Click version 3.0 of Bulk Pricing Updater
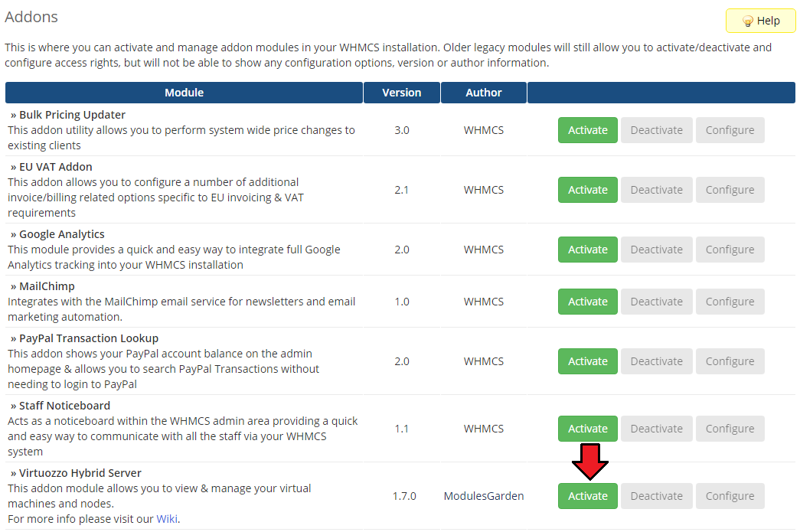 (x=401, y=130)
